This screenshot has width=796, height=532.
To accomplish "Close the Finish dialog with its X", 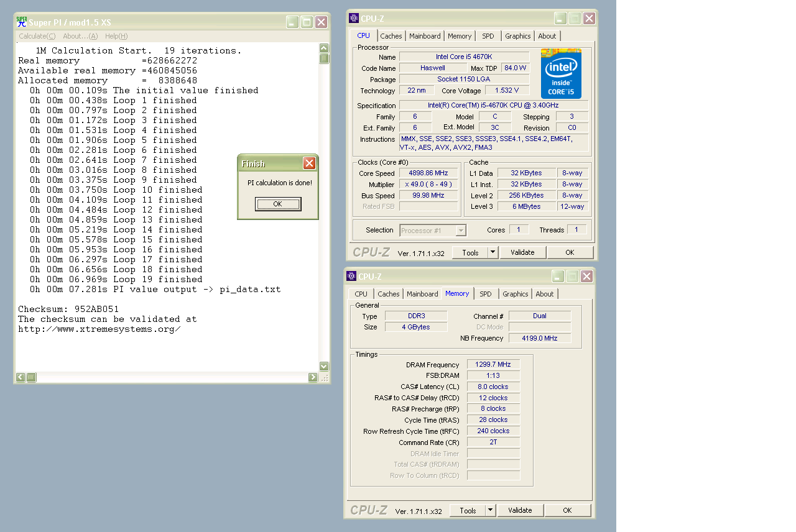I will (309, 163).
